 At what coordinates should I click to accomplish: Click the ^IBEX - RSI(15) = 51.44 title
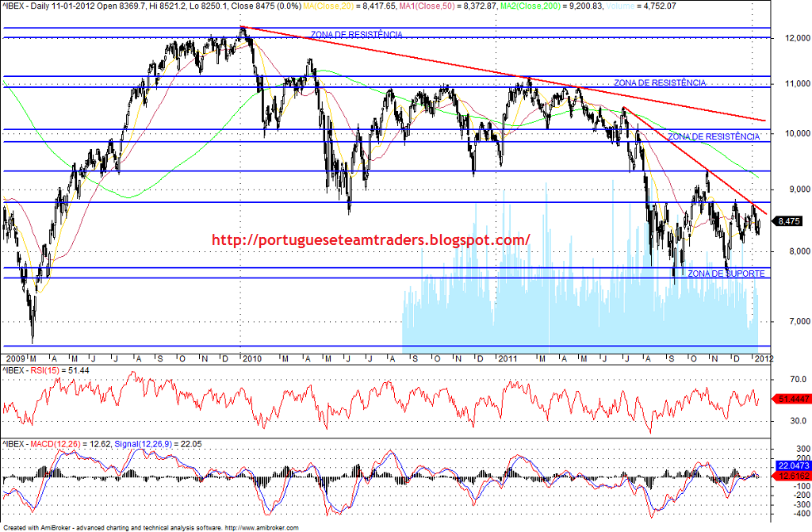pyautogui.click(x=45, y=370)
